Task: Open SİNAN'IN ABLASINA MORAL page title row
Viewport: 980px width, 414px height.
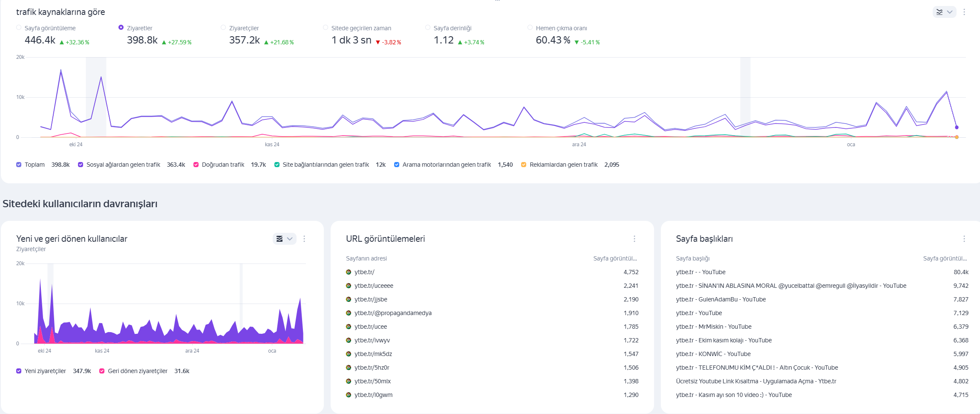Action: pyautogui.click(x=822, y=286)
